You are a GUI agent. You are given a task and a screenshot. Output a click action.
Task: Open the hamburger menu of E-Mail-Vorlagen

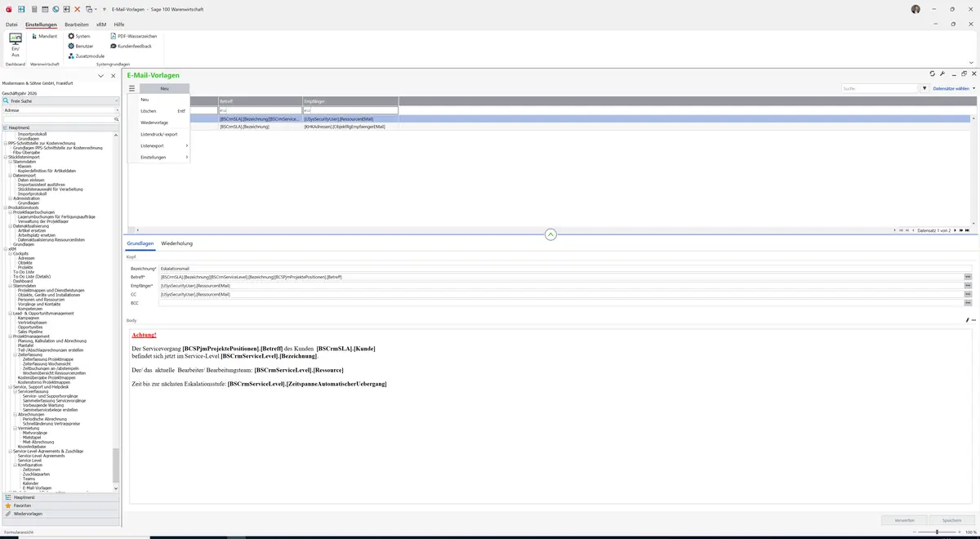coord(131,88)
